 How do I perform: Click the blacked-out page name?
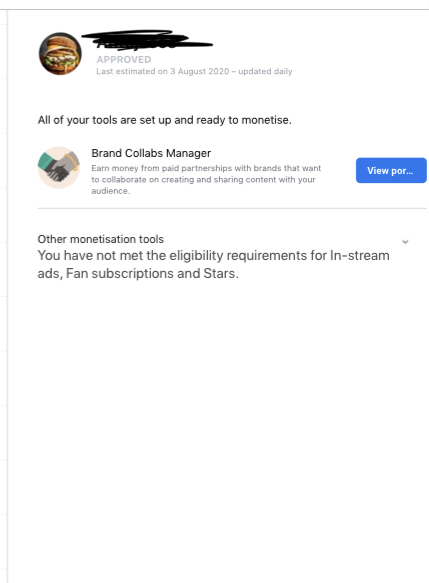coord(147,40)
